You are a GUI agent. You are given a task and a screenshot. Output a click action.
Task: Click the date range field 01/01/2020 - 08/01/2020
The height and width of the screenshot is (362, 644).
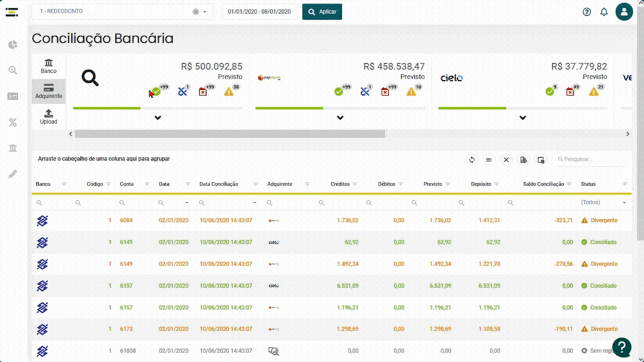[259, 11]
